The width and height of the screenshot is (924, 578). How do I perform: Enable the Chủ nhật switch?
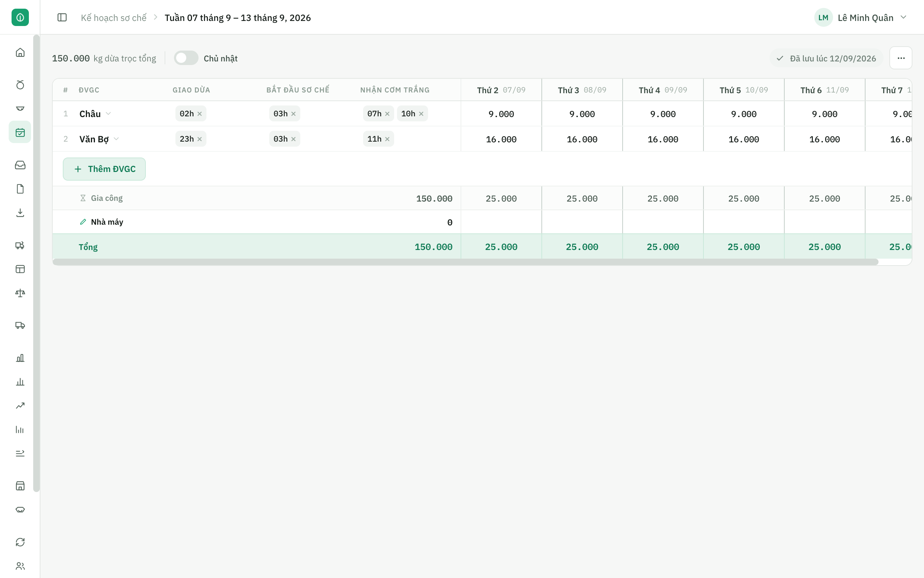pyautogui.click(x=186, y=58)
